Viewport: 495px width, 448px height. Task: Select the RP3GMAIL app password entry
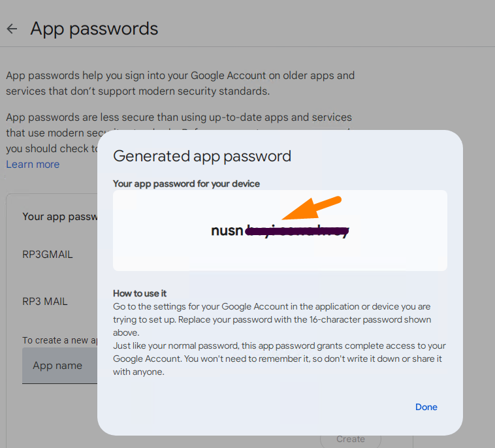[x=48, y=254]
